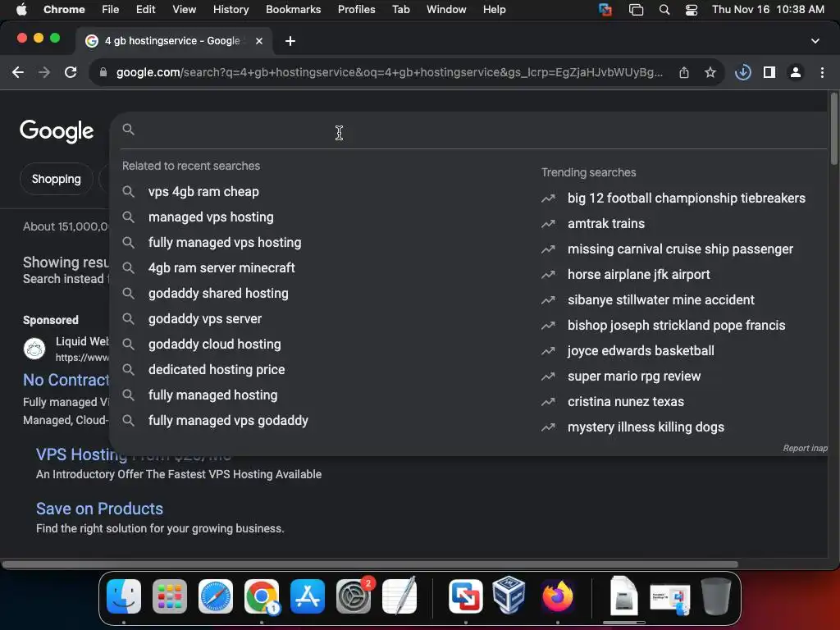Select the '4 gb hostingservice - Google' tab

pos(172,41)
